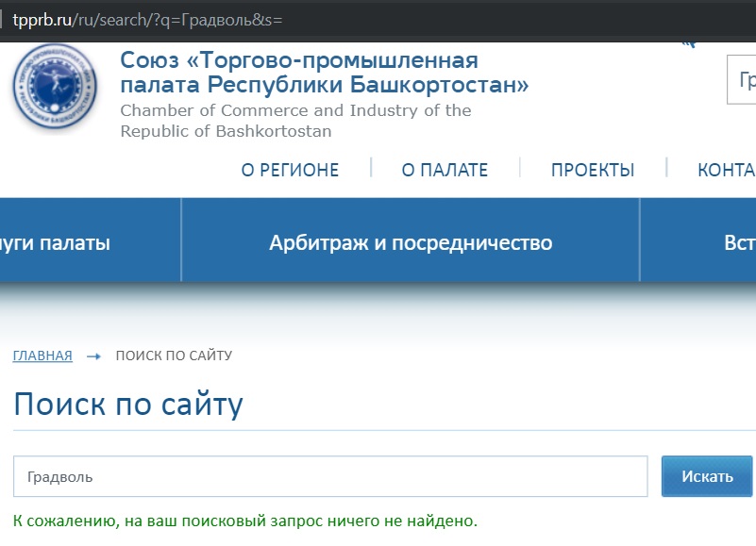The height and width of the screenshot is (546, 756).
Task: Click the green no-results message text
Action: click(245, 521)
